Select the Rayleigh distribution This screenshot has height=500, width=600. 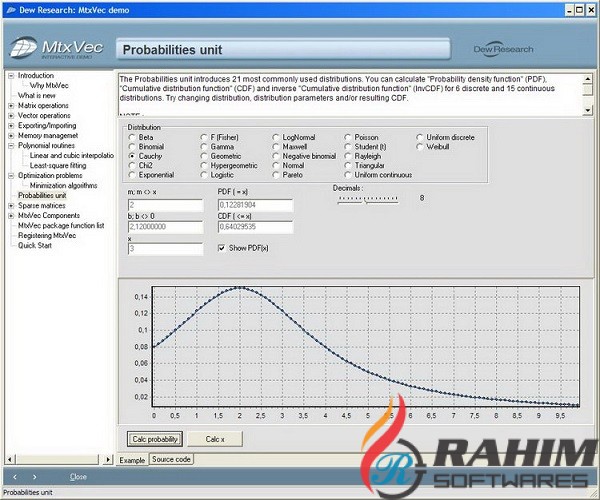(363, 156)
